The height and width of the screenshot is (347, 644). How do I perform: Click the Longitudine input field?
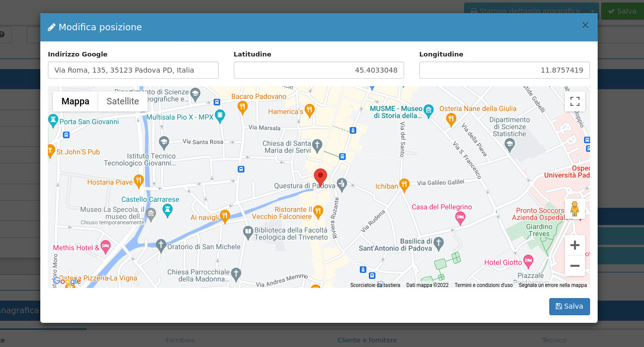(x=504, y=70)
